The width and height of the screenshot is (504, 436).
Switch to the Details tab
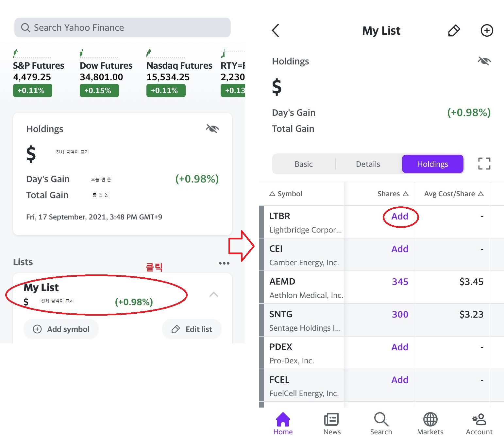[368, 164]
